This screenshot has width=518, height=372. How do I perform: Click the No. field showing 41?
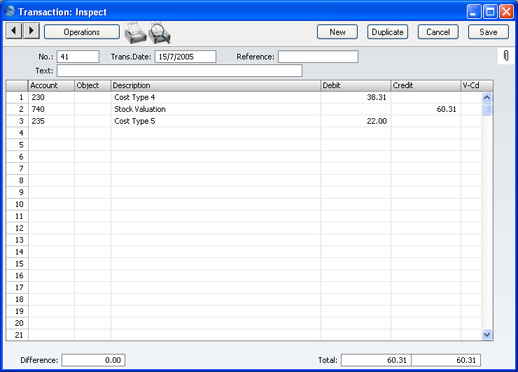78,57
